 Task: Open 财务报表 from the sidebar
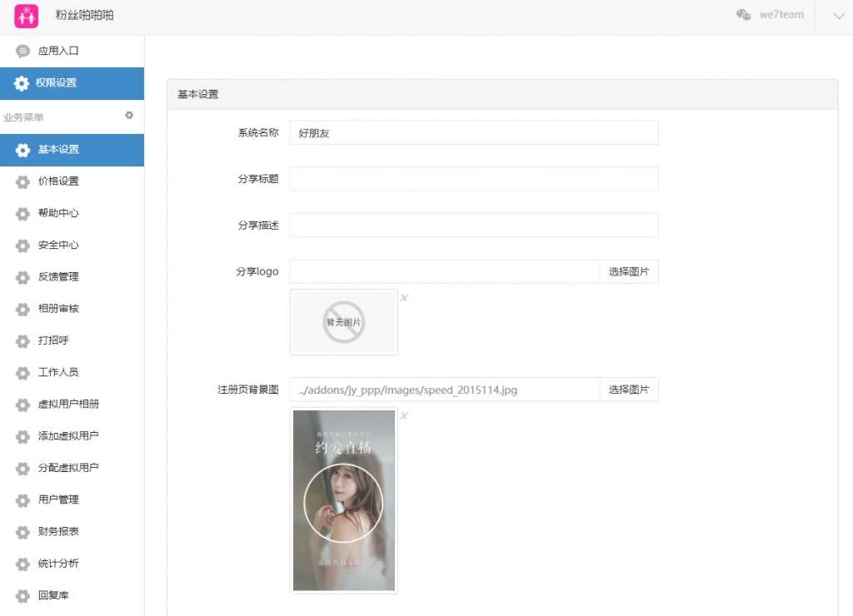58,532
